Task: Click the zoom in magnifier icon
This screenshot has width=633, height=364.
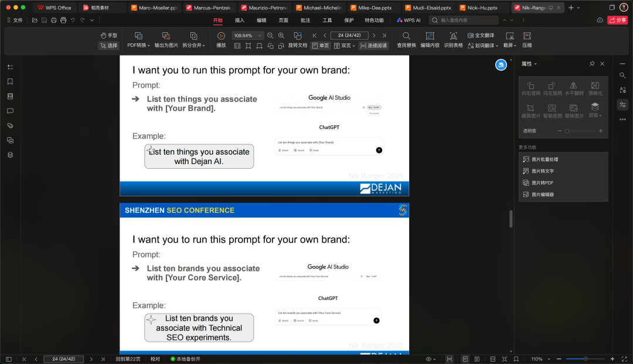Action: (x=281, y=36)
